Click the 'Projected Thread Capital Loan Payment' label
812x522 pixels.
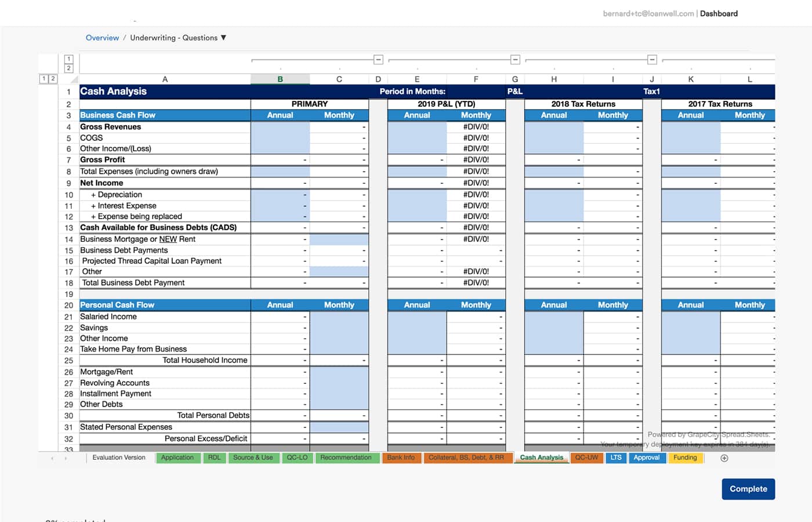152,261
